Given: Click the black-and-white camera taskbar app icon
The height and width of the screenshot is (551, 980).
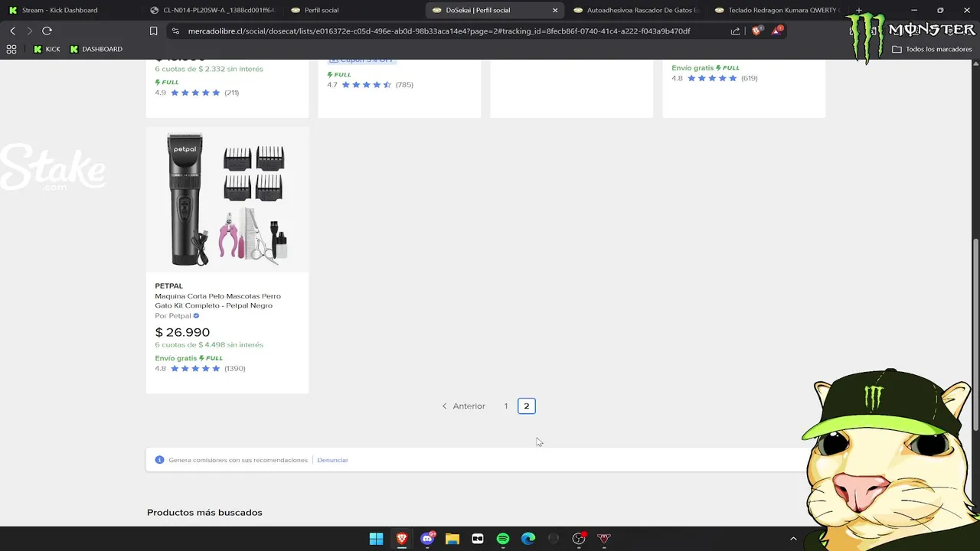Looking at the screenshot, I should click(x=478, y=539).
